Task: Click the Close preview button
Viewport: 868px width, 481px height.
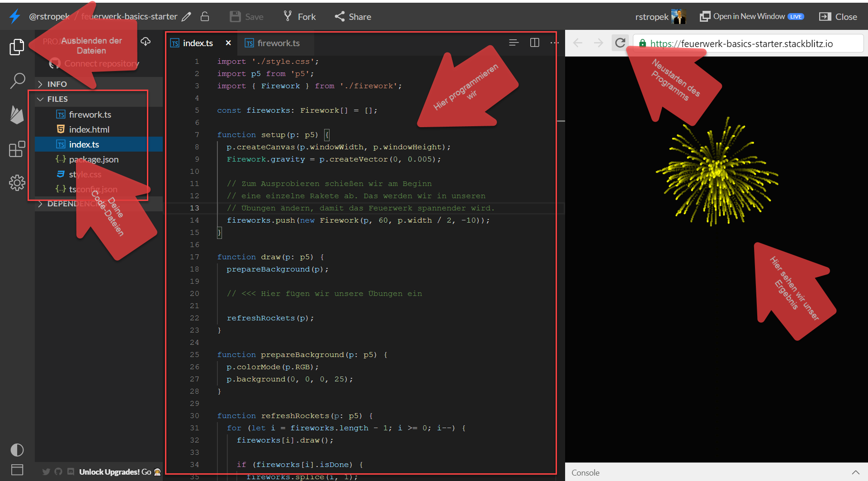Action: pos(838,17)
